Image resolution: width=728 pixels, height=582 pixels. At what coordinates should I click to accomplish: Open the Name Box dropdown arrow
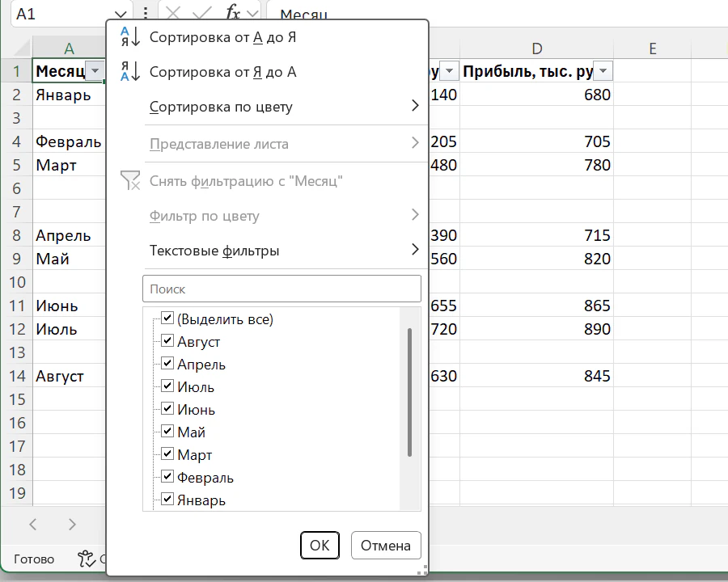(x=121, y=15)
